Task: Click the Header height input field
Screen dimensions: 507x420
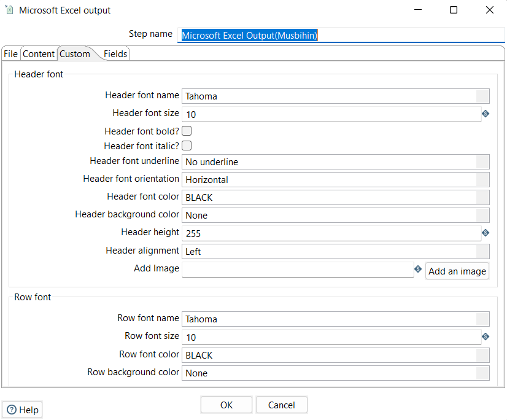Action: (x=331, y=233)
